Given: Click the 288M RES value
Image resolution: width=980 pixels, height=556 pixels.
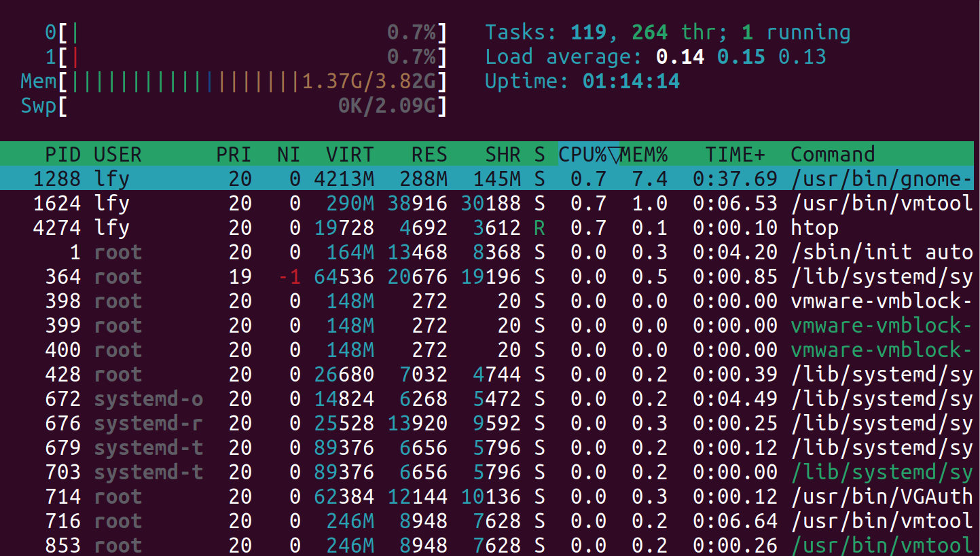Looking at the screenshot, I should click(x=423, y=179).
